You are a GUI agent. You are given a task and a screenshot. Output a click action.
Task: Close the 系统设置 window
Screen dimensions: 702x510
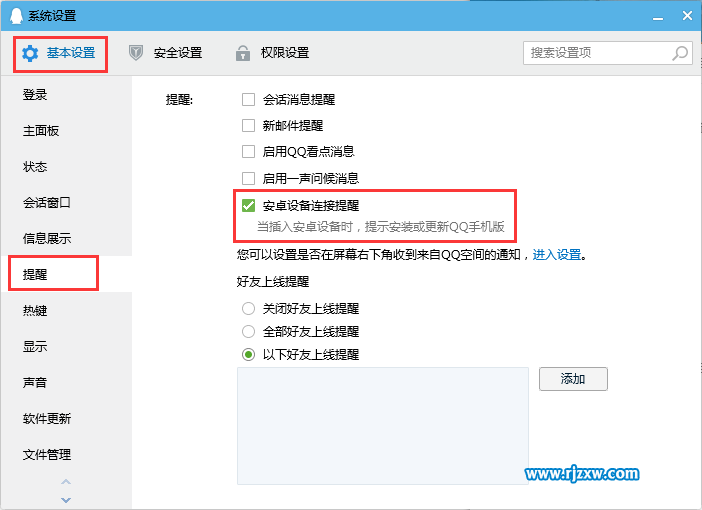[687, 16]
